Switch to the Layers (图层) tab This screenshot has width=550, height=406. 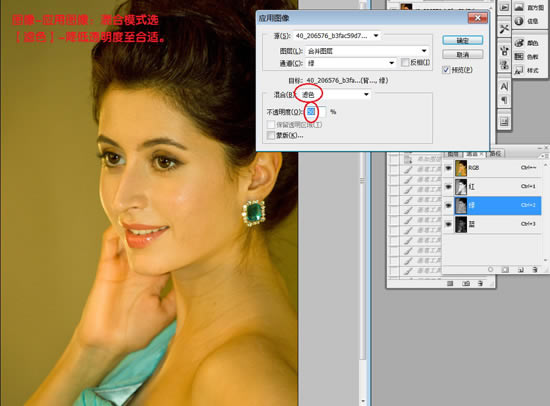453,154
